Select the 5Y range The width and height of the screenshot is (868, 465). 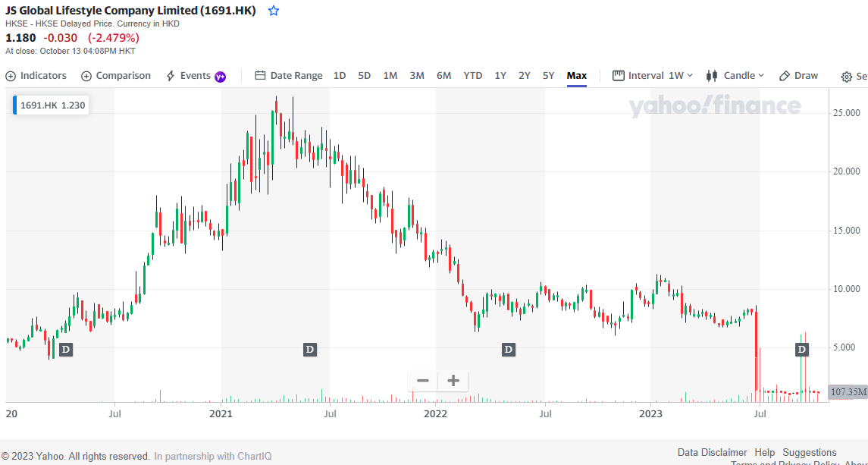point(548,76)
